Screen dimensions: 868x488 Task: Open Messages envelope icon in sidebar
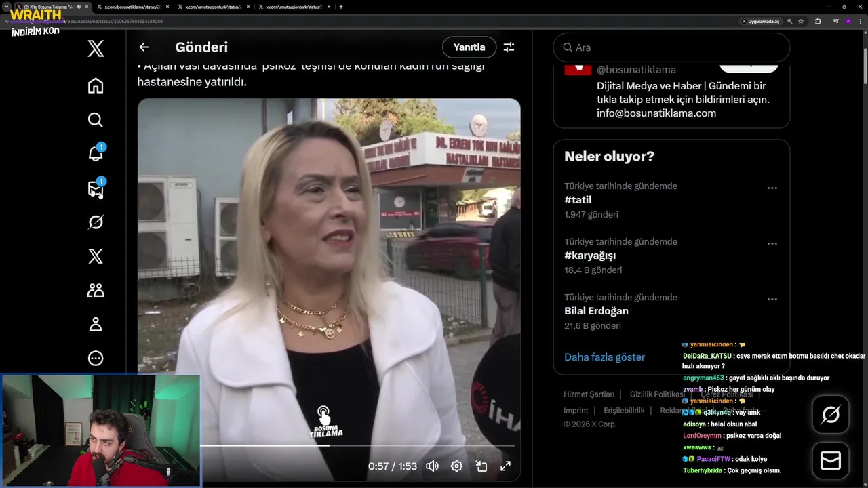point(96,189)
